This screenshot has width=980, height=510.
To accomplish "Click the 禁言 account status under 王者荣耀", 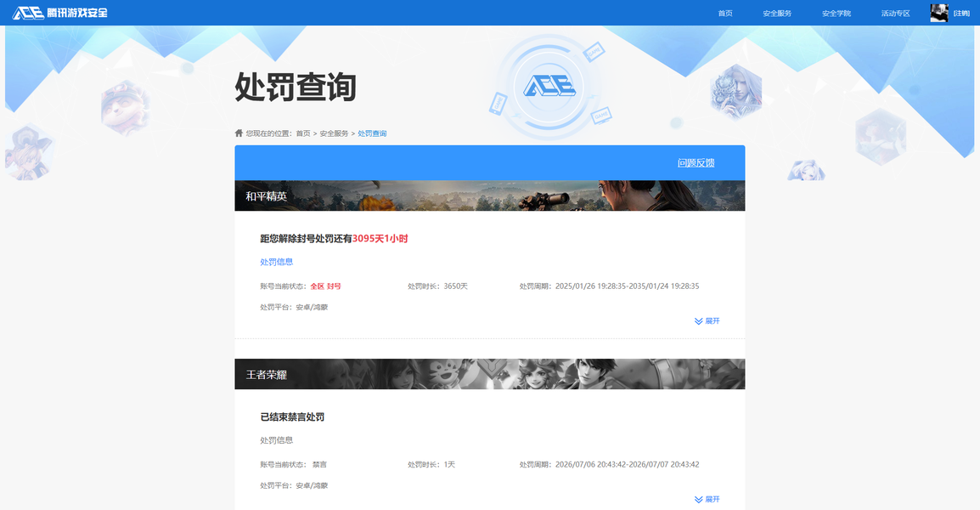I will click(319, 464).
